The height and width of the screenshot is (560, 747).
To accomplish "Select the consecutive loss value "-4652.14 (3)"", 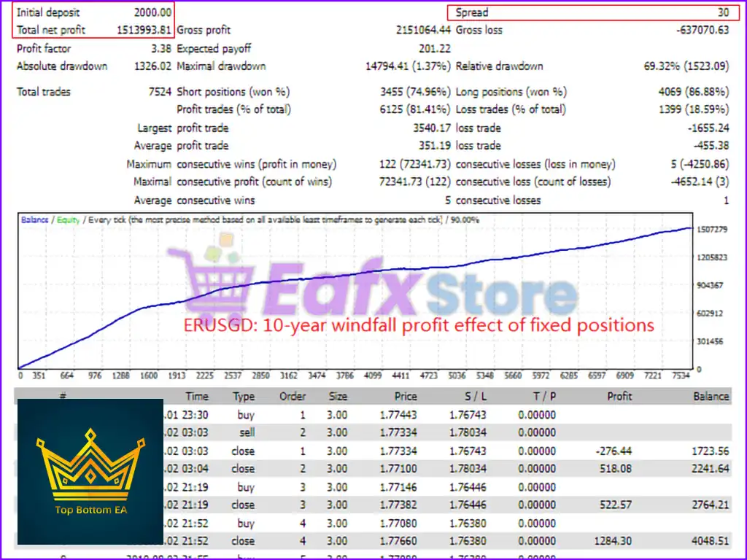I will point(700,182).
